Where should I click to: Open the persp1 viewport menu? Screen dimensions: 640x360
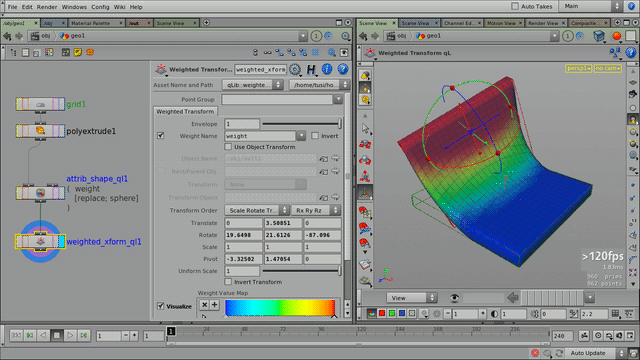pyautogui.click(x=578, y=68)
